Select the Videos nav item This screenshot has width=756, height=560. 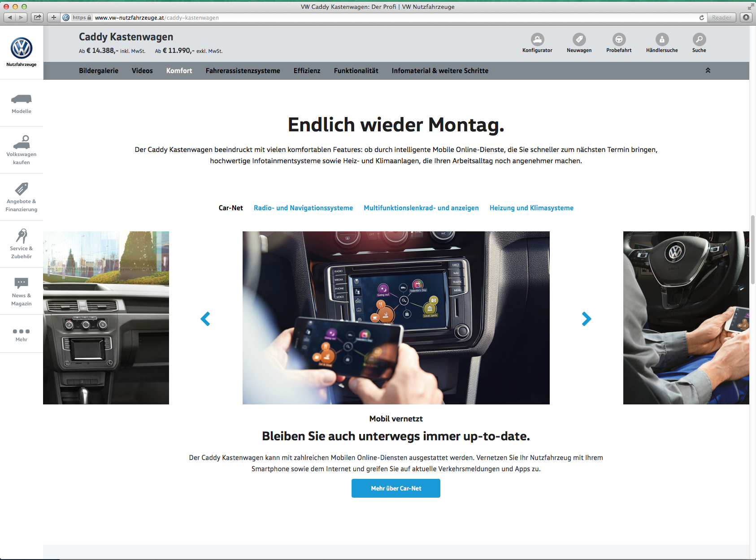142,71
